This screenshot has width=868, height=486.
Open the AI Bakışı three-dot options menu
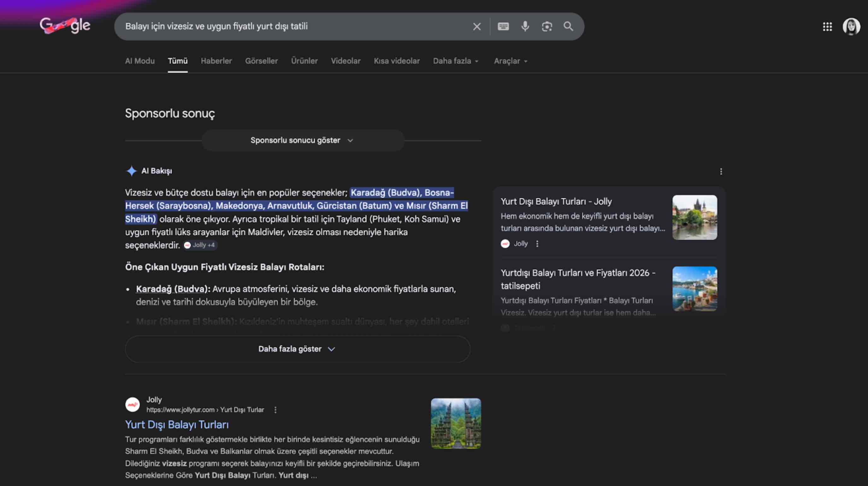pyautogui.click(x=721, y=172)
